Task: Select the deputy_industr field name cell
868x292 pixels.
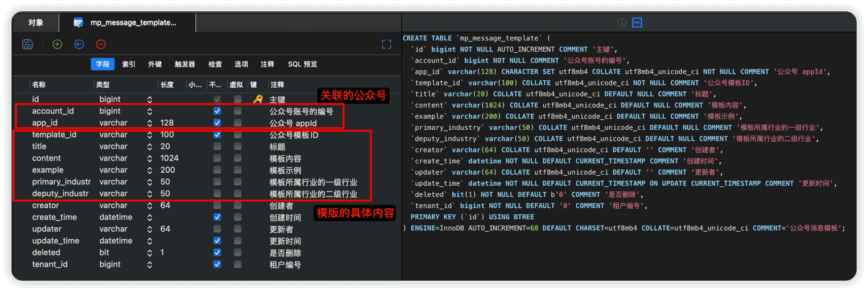Action: (x=60, y=194)
